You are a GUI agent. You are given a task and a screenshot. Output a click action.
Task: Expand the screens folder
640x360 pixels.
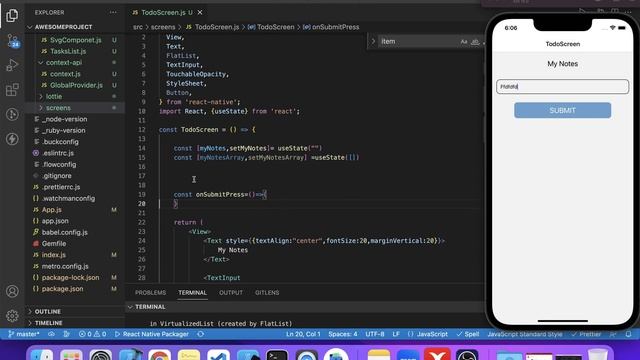[x=58, y=108]
